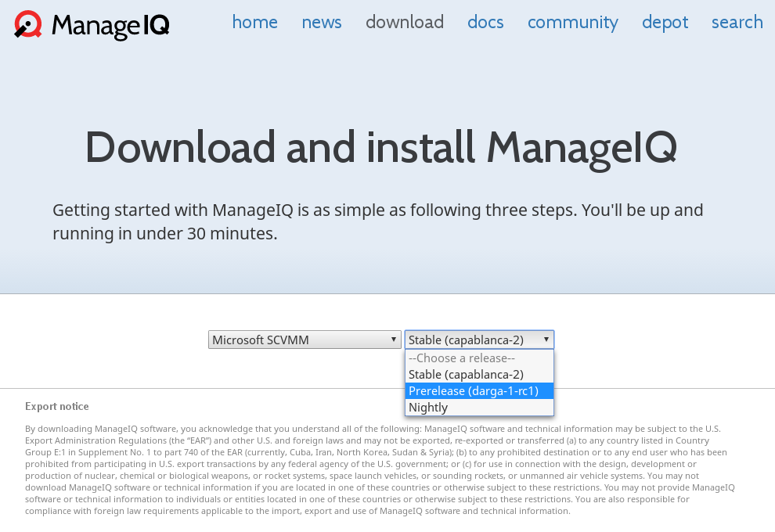Screen dimensions: 775x532
Task: Pick the Nightly release option
Action: click(479, 408)
